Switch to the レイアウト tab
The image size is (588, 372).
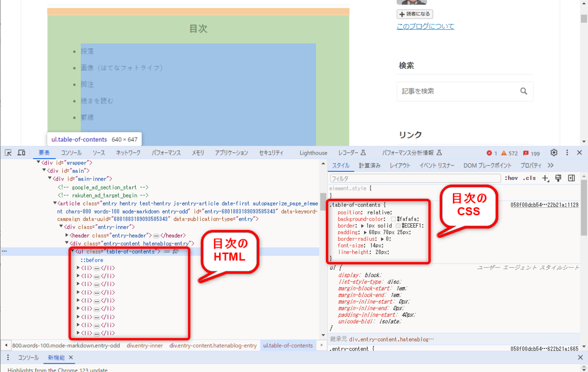[x=400, y=165]
